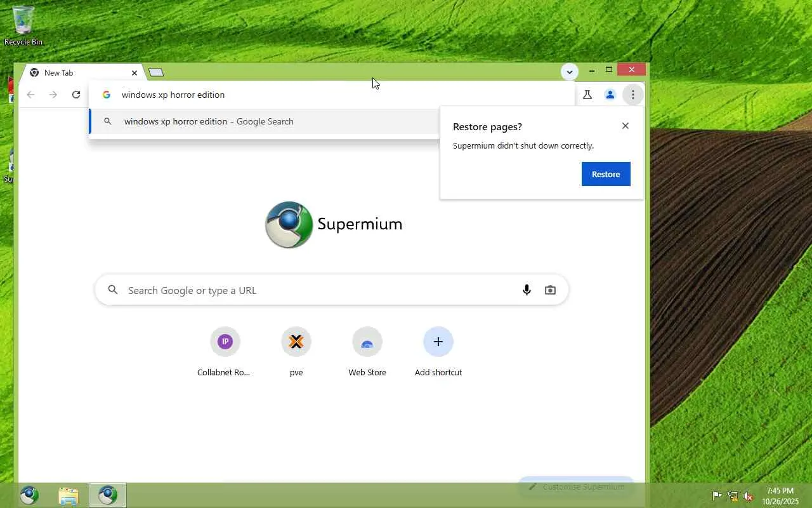Open a new tab with the tab button
Viewport: 812px width, 508px height.
[x=156, y=72]
